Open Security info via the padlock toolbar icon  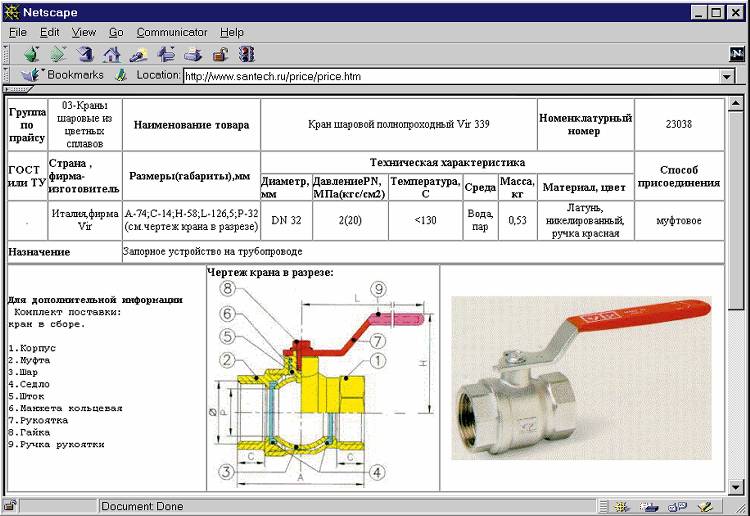tap(219, 54)
